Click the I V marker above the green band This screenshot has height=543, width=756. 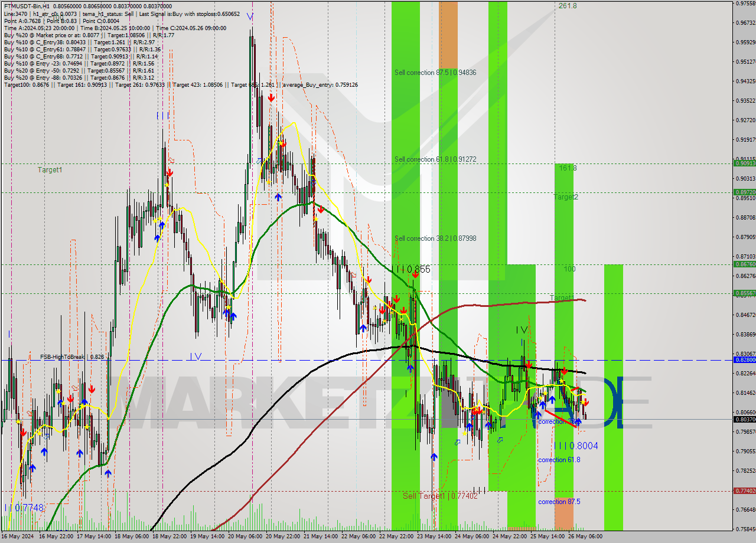(x=522, y=331)
